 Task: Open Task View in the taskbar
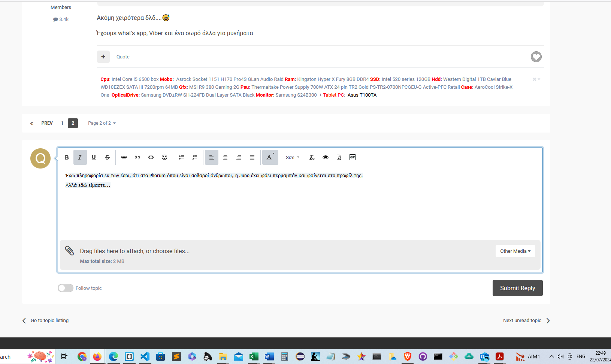tap(64, 357)
